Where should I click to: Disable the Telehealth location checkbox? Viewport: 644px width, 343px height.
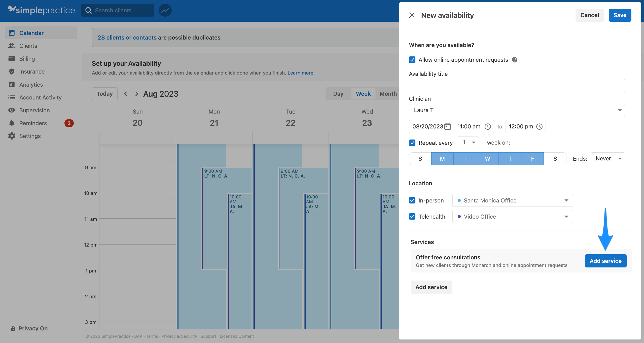[x=412, y=216]
